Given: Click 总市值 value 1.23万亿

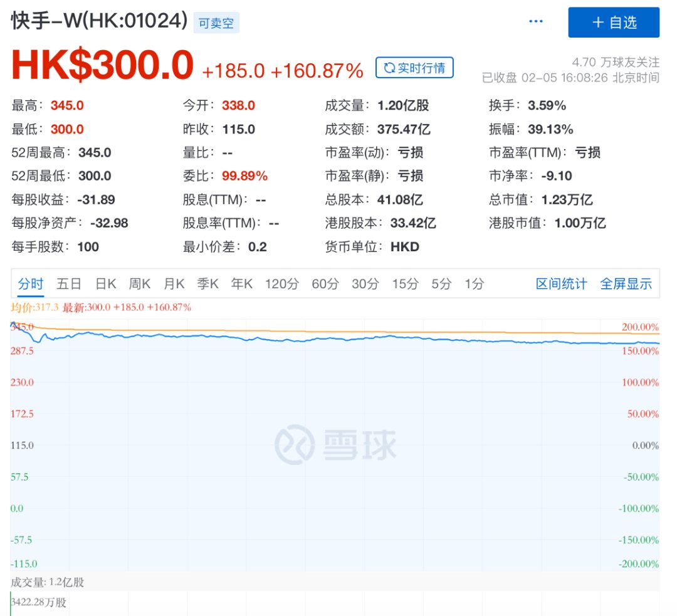Looking at the screenshot, I should (x=567, y=199).
